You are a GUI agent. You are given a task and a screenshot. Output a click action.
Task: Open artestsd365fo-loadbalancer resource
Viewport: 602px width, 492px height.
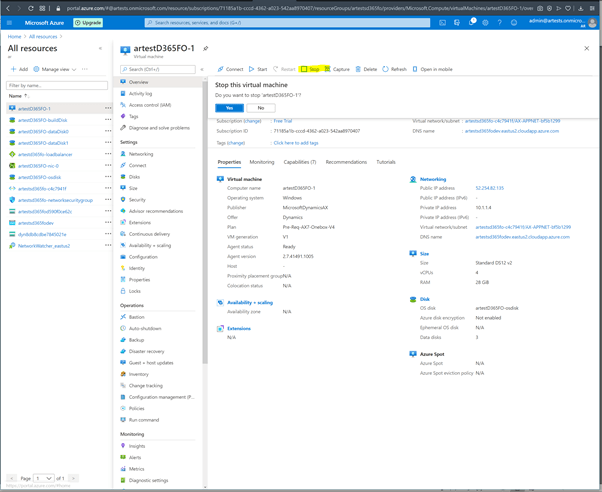click(x=45, y=154)
